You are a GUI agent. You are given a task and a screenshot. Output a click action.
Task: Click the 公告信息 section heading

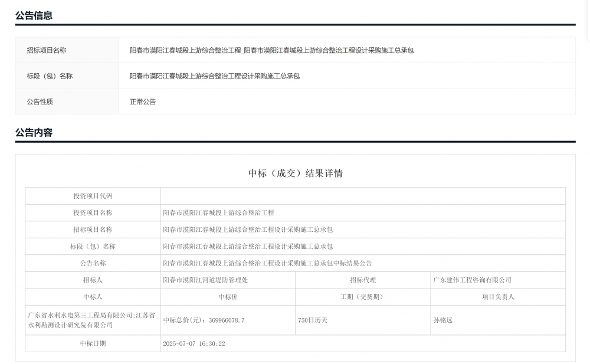click(x=34, y=15)
